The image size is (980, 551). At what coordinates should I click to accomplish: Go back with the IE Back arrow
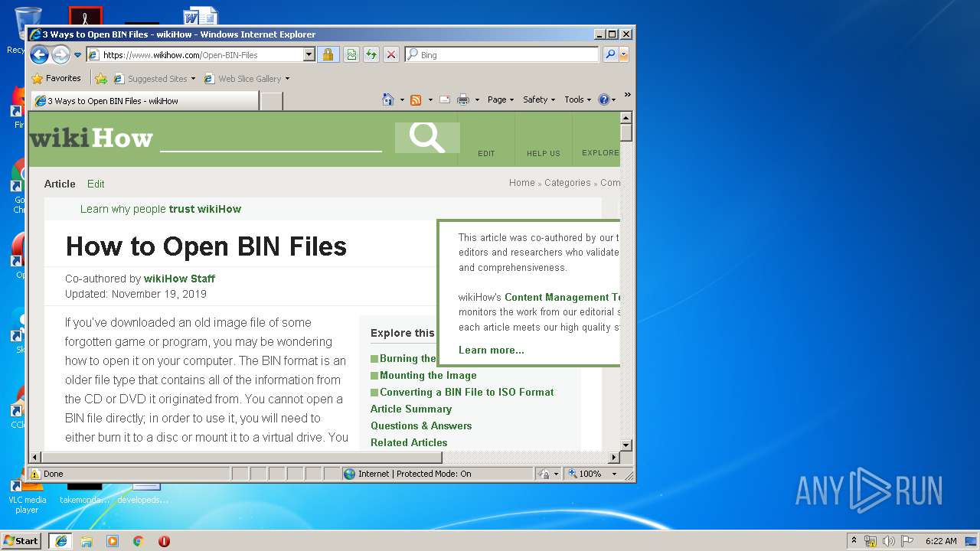click(39, 54)
